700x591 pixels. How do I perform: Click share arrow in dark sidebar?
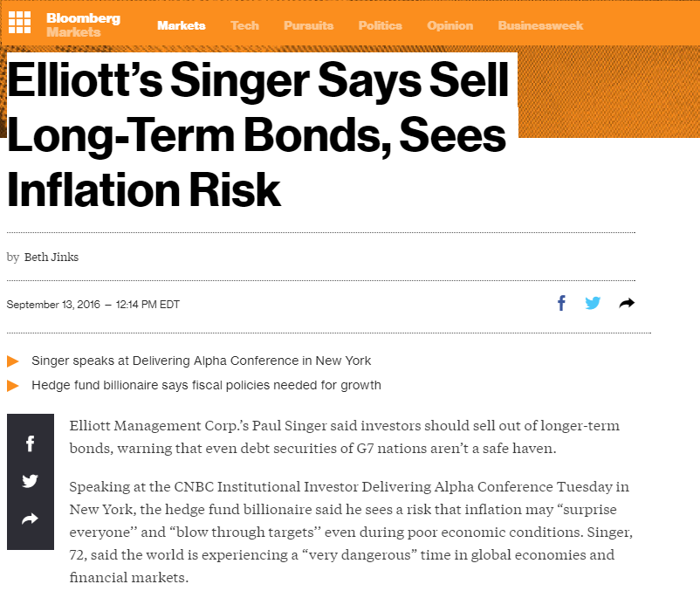tap(30, 519)
